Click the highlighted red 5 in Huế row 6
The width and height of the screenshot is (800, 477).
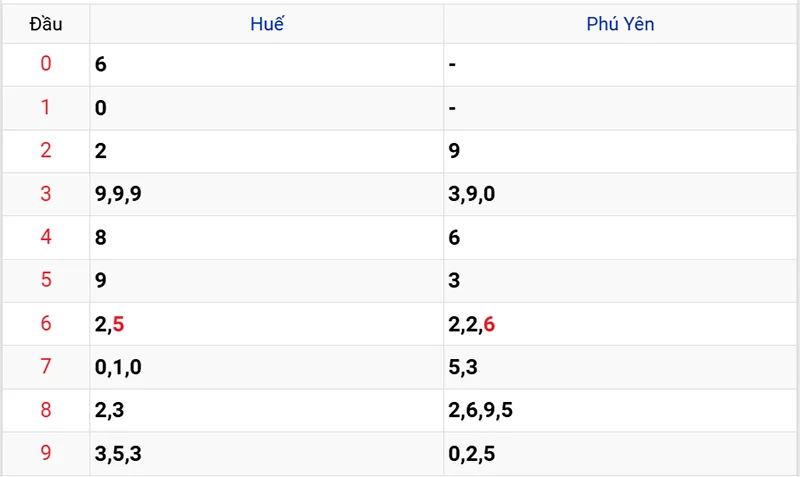(x=119, y=324)
